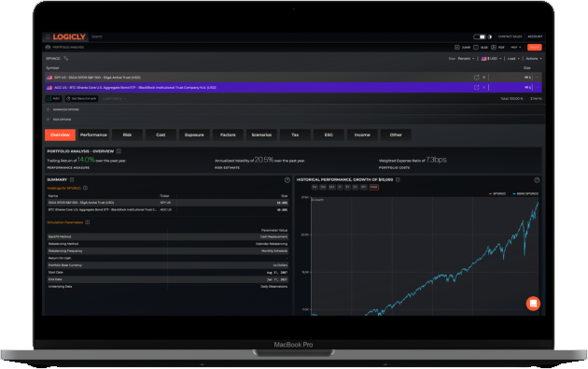588x369 pixels.
Task: Click the open-in-new icon on the SPY US row
Action: coord(477,78)
